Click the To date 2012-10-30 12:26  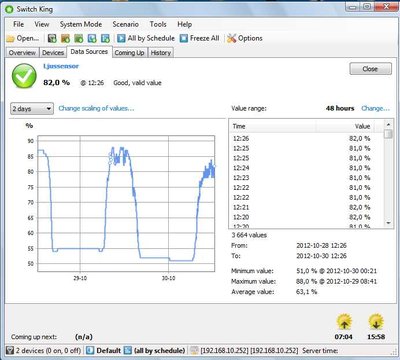(x=322, y=256)
